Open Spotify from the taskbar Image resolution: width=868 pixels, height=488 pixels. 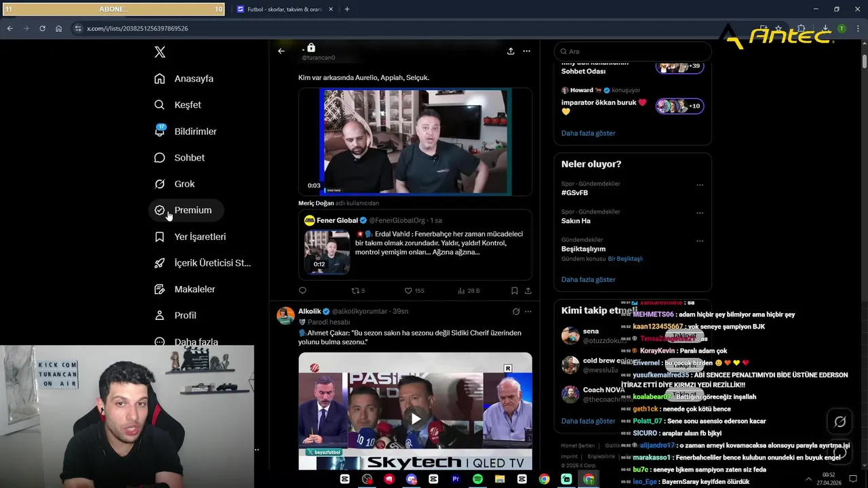point(477,479)
